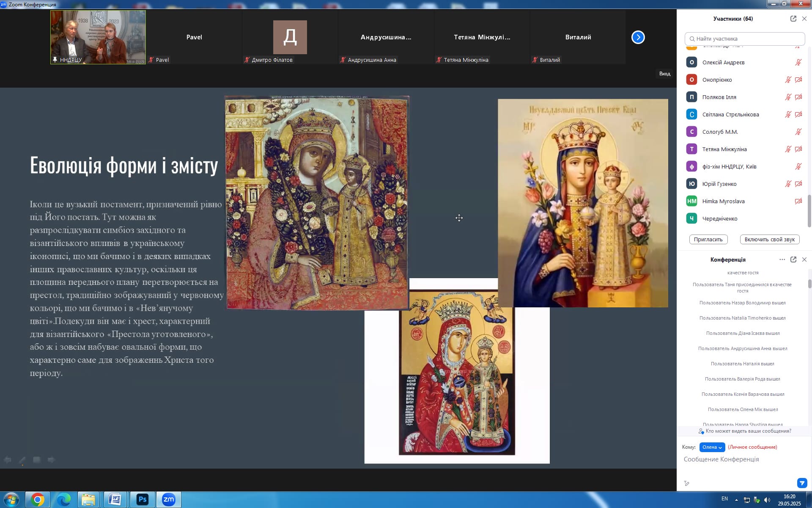Click chat notice Пользователь Наталія вышел
Screen dimensions: 812x508
pyautogui.click(x=743, y=364)
